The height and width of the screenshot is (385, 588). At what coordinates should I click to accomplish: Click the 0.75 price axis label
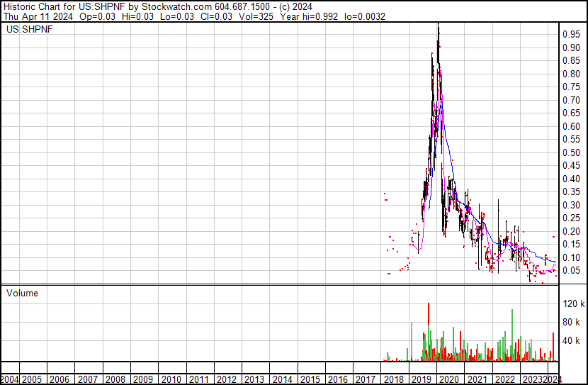click(x=571, y=87)
